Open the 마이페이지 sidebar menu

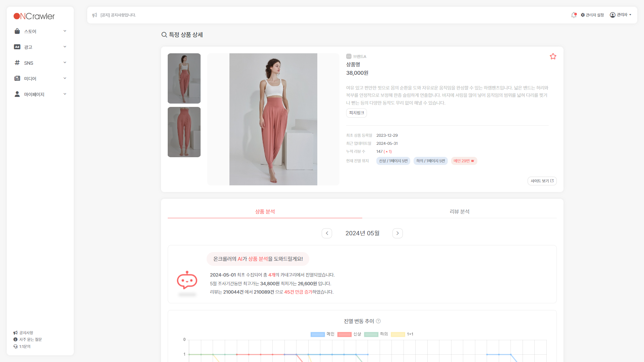click(40, 94)
